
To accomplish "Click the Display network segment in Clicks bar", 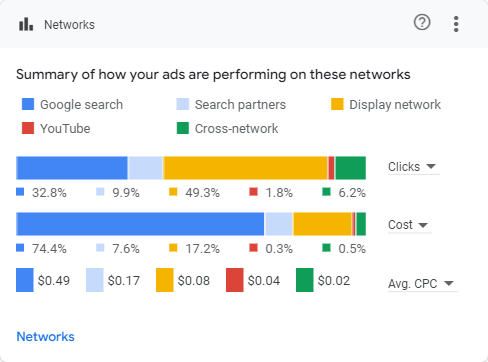I will pos(245,168).
